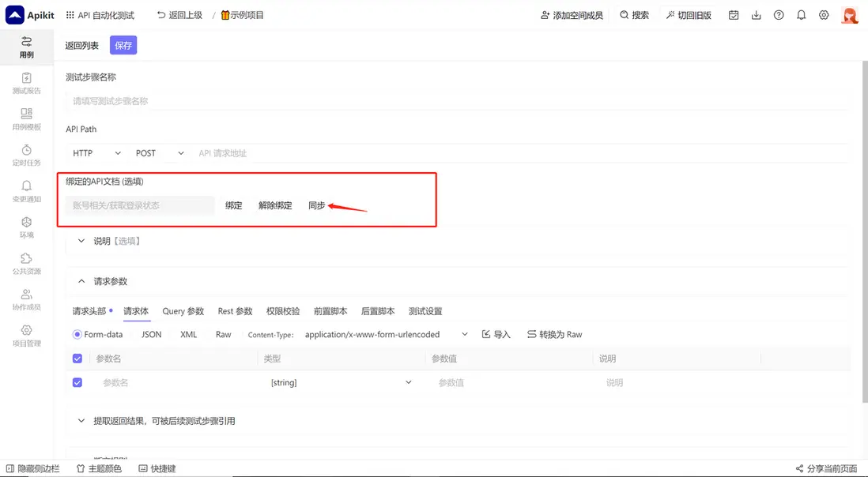Select the XML body type
Image resolution: width=868 pixels, height=477 pixels.
(189, 334)
